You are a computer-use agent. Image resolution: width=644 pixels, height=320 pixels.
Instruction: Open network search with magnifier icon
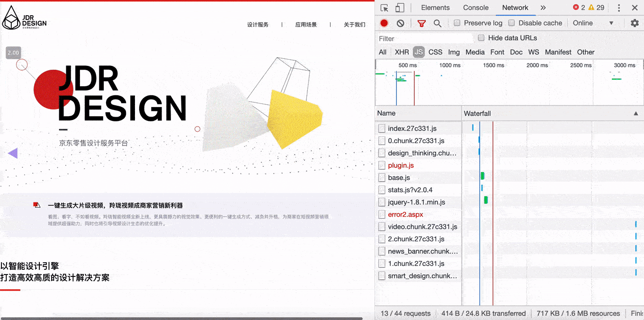438,23
